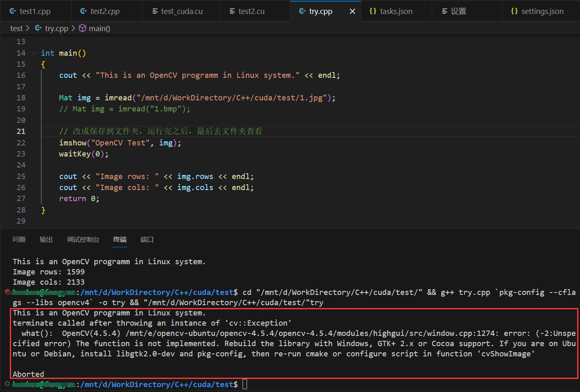580x392 pixels.
Task: Open the 调试控制台 panel
Action: coord(83,240)
